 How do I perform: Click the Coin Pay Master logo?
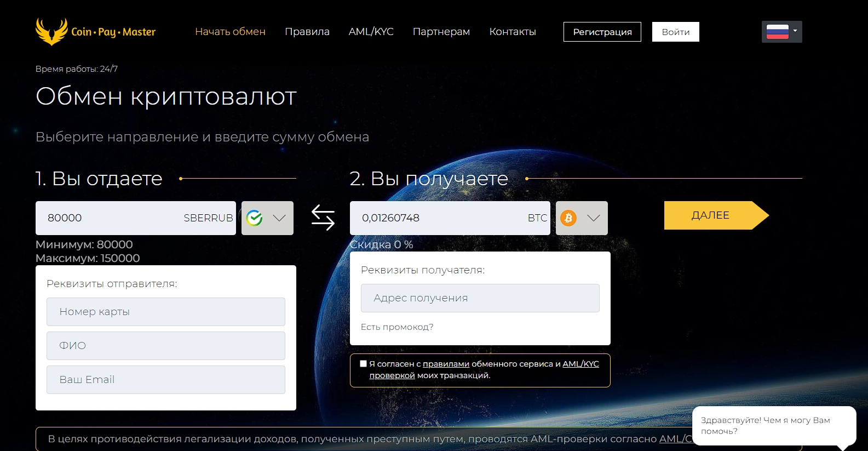[x=96, y=31]
